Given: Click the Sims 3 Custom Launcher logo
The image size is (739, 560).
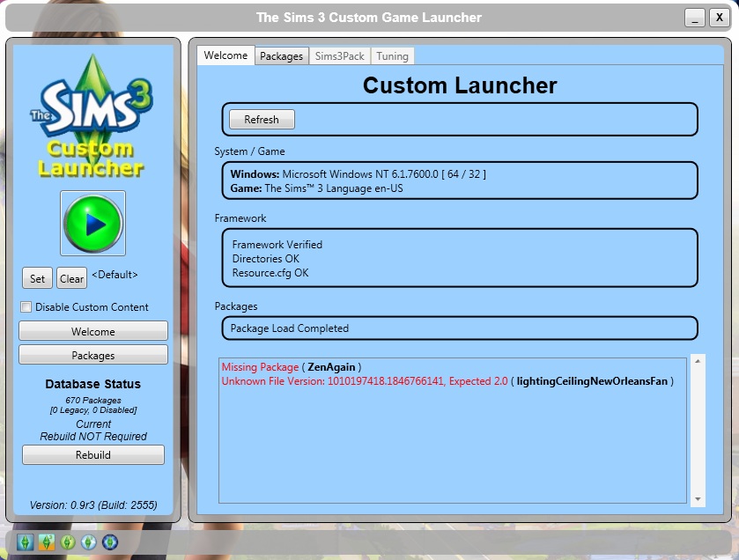Looking at the screenshot, I should point(92,116).
